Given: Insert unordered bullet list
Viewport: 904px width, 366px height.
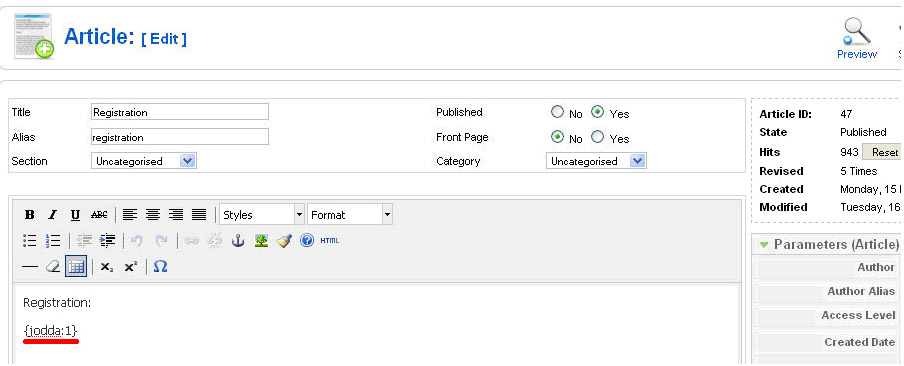Looking at the screenshot, I should tap(30, 240).
